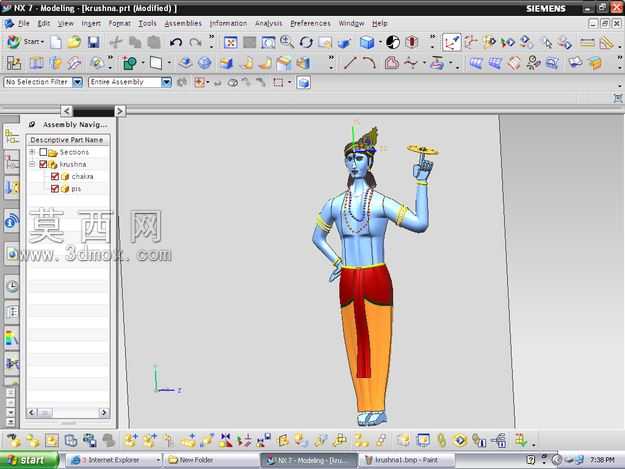Open the Windows start button

[28, 460]
